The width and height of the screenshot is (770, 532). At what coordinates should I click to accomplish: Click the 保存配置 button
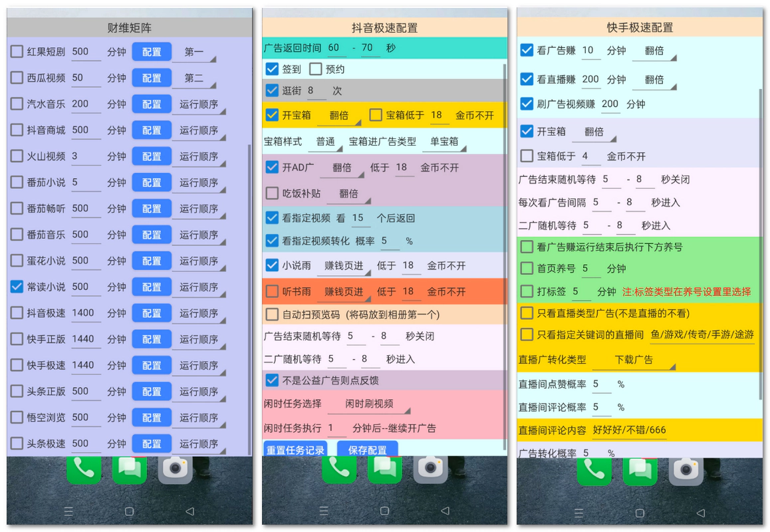[x=367, y=450]
